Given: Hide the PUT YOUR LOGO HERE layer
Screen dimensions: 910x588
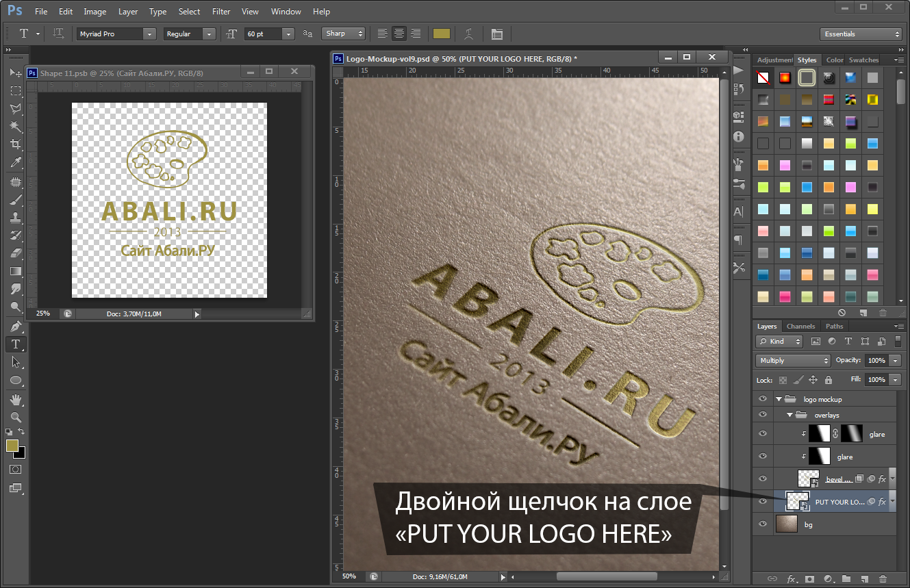Looking at the screenshot, I should 763,502.
